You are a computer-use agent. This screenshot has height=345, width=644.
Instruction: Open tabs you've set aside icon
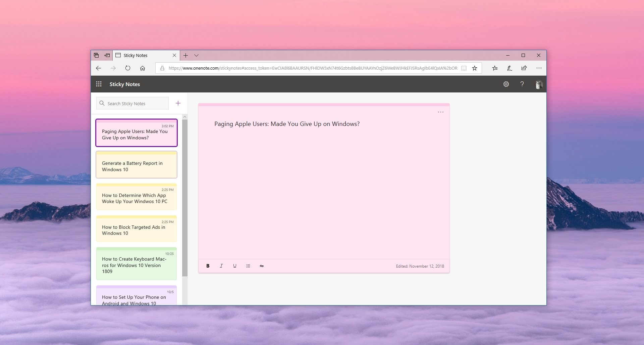96,55
